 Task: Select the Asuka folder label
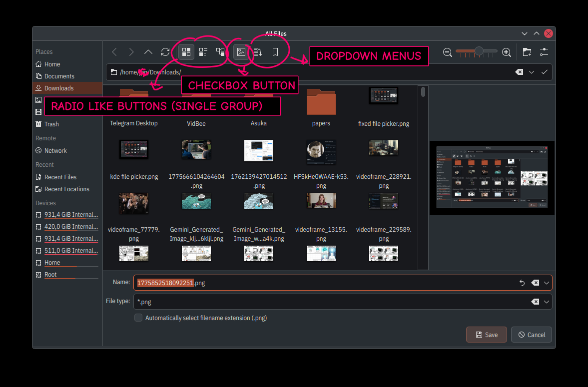tap(259, 123)
